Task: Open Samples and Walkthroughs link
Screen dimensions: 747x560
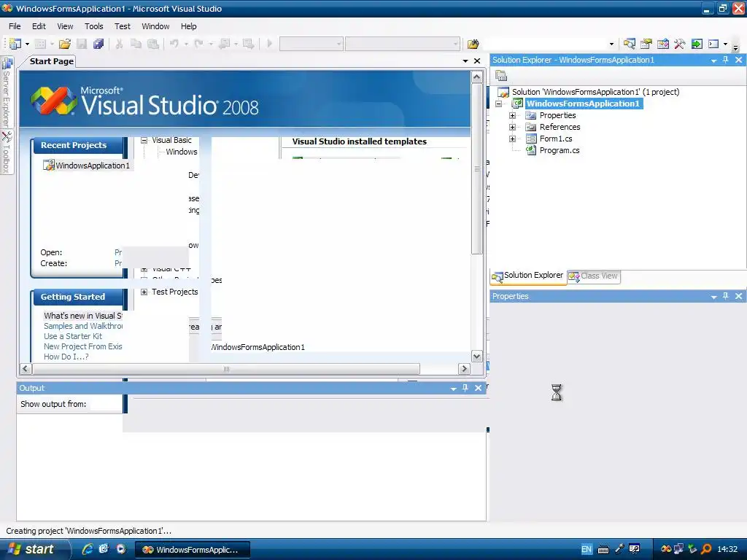Action: [x=83, y=326]
